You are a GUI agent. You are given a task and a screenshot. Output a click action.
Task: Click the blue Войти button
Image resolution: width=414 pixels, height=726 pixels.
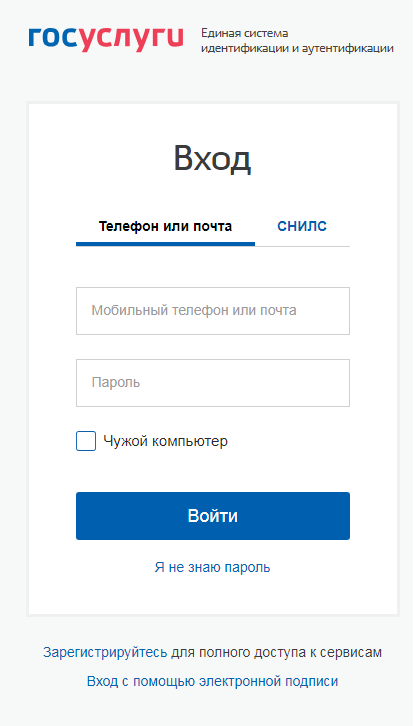pyautogui.click(x=213, y=516)
